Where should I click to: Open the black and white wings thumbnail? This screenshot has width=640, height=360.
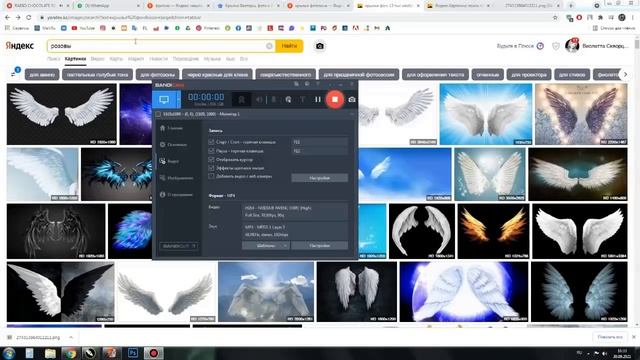60,292
